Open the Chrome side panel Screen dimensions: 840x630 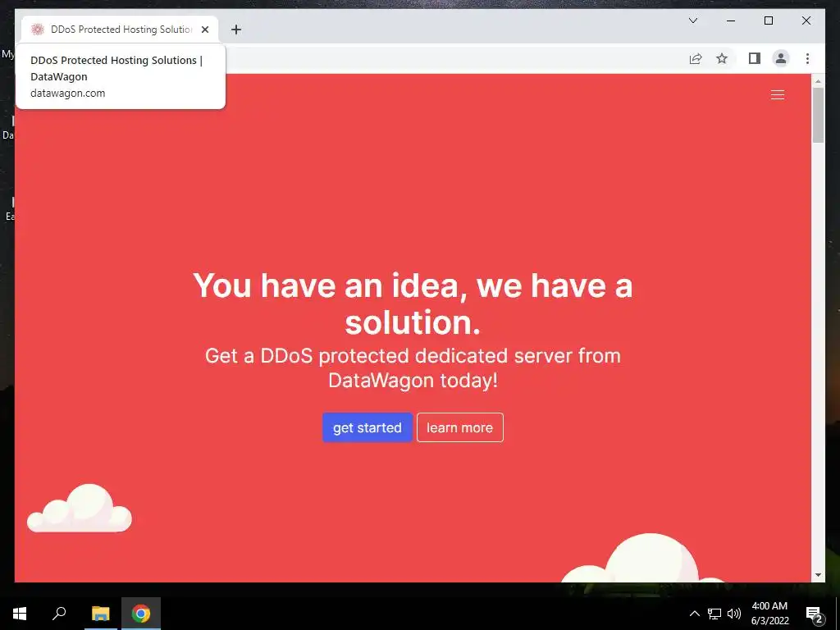[755, 58]
